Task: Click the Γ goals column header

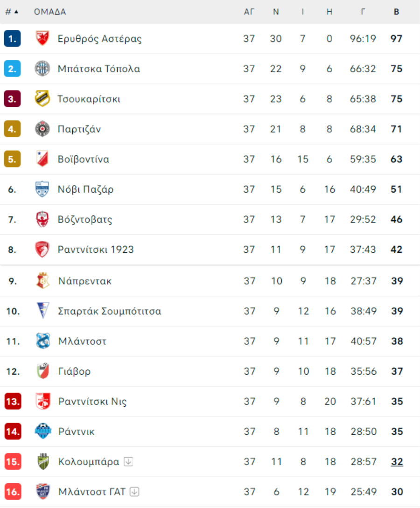Action: point(363,12)
